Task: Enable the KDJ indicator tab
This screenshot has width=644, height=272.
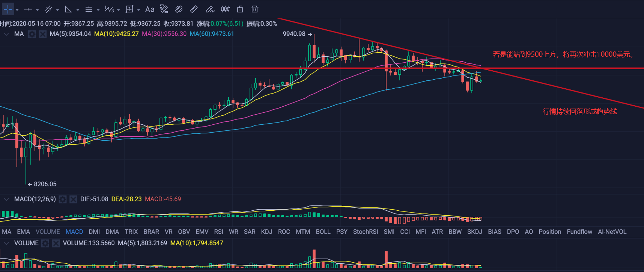Action: click(x=266, y=232)
